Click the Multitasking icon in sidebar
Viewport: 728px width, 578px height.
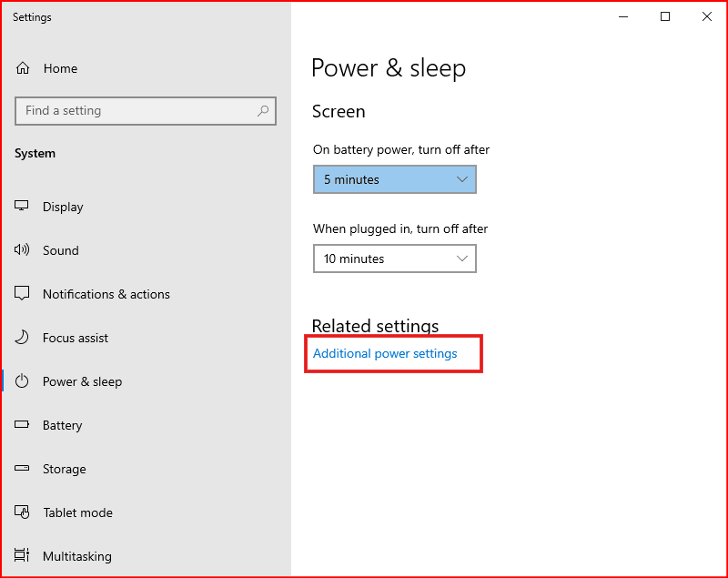click(23, 556)
